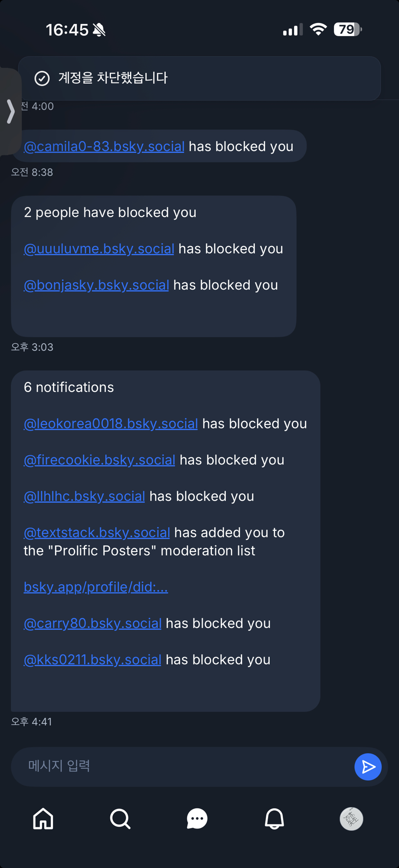This screenshot has width=399, height=868.
Task: Open the Notifications bell tab
Action: [x=274, y=819]
